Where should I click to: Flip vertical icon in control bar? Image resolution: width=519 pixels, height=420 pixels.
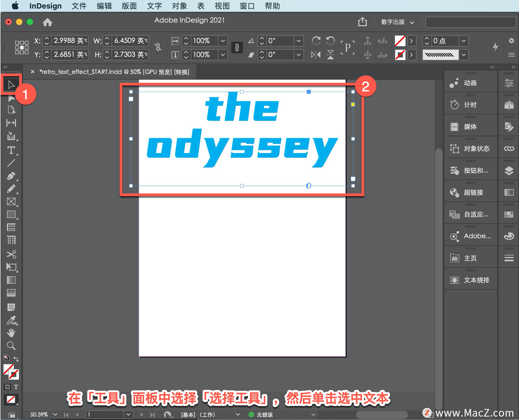(330, 55)
